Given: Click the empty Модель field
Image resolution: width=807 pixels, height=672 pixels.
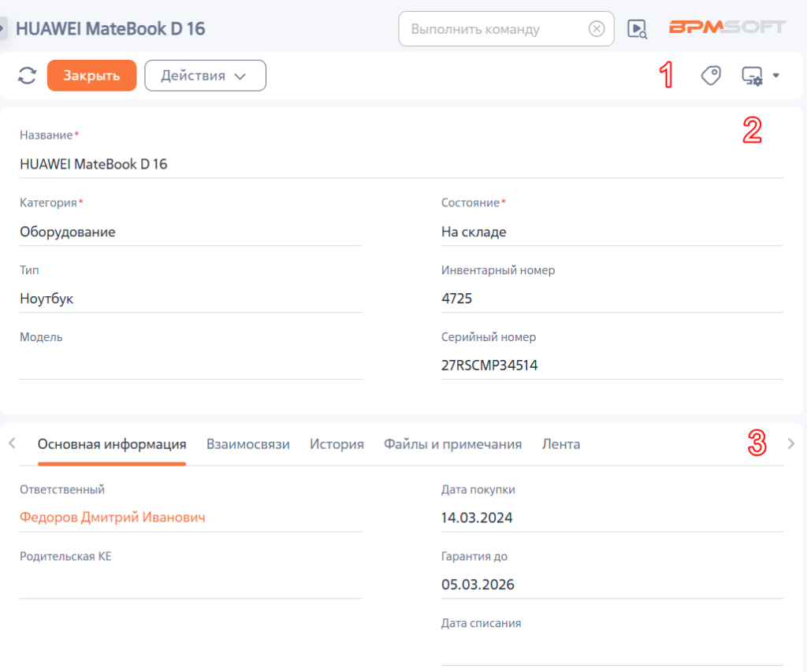Looking at the screenshot, I should click(x=191, y=366).
